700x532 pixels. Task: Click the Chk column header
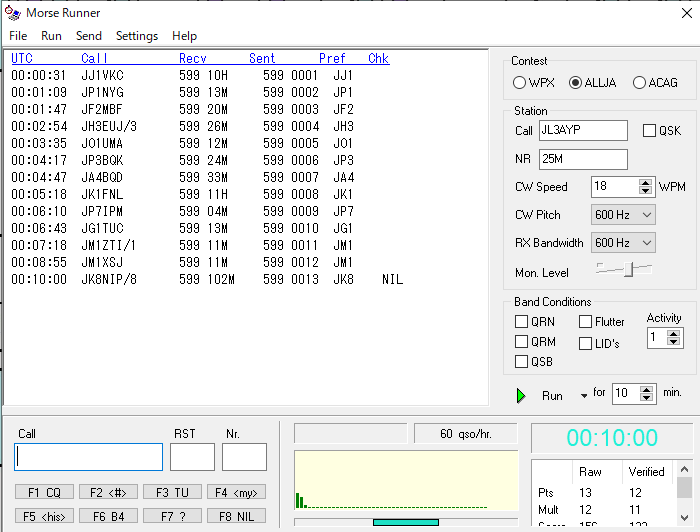379,58
